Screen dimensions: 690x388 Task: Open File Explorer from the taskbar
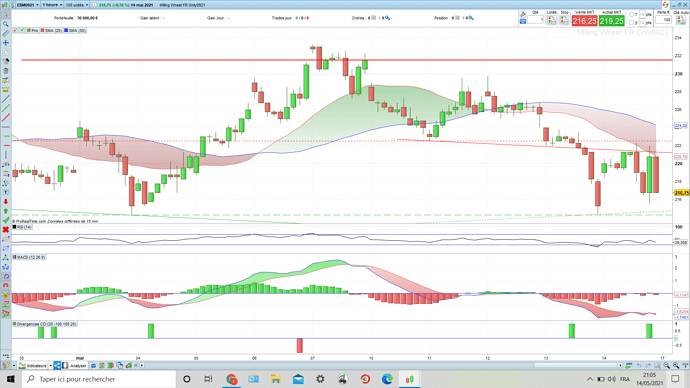(x=275, y=379)
